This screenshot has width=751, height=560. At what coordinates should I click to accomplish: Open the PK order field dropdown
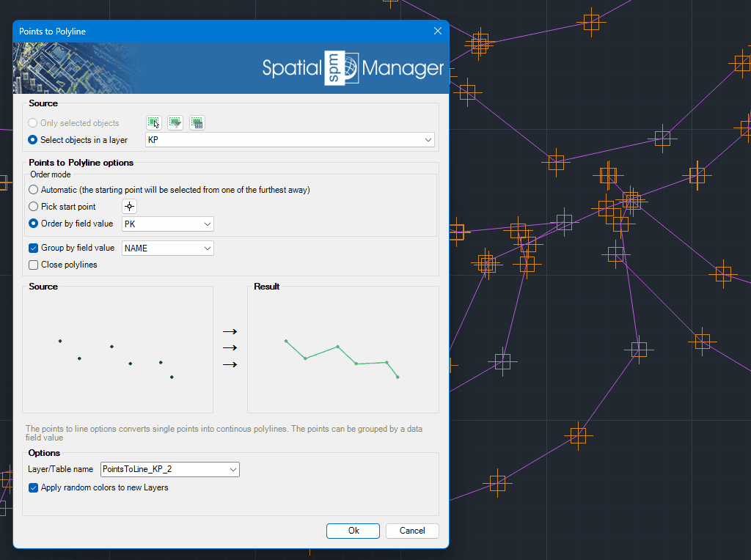[168, 224]
